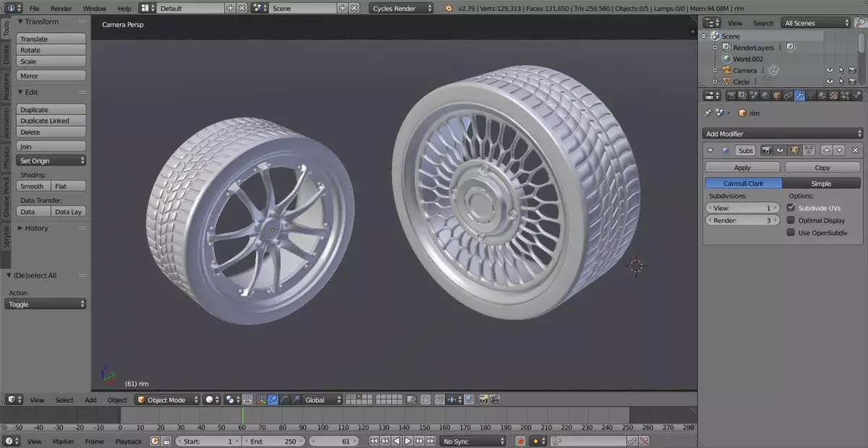The height and width of the screenshot is (448, 868).
Task: Click the red auto-keyframe record button
Action: click(519, 441)
